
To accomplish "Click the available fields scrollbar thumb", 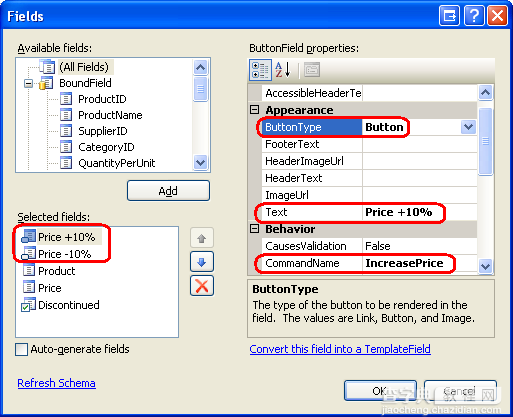I will point(200,89).
